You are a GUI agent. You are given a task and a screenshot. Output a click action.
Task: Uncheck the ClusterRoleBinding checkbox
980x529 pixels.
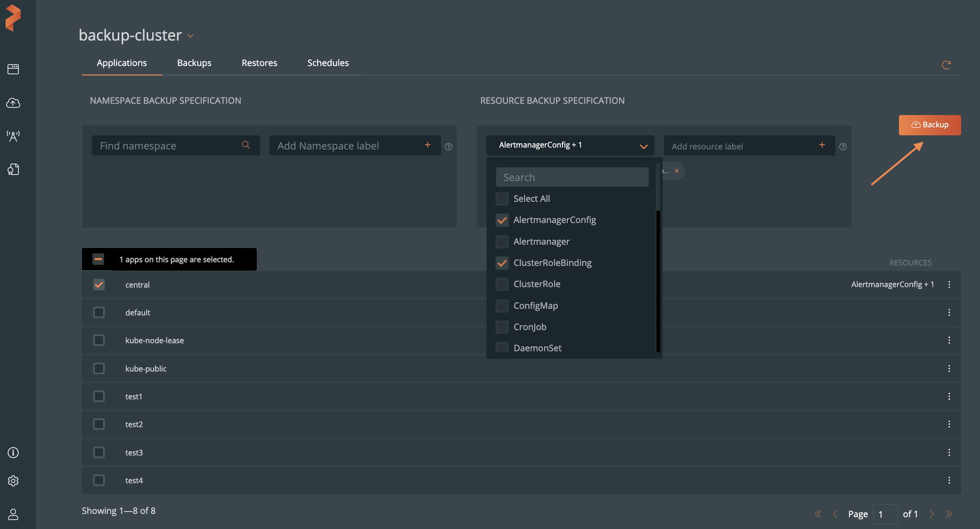(x=502, y=263)
